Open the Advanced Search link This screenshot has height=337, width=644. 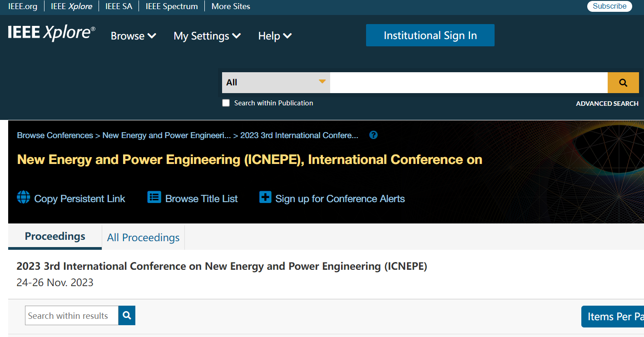coord(607,104)
